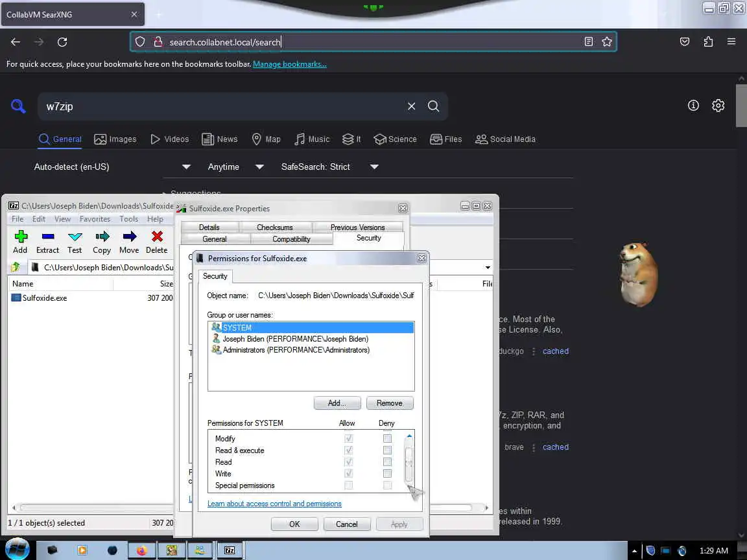Image resolution: width=747 pixels, height=560 pixels.
Task: Open SearXNG about info icon
Action: (693, 106)
